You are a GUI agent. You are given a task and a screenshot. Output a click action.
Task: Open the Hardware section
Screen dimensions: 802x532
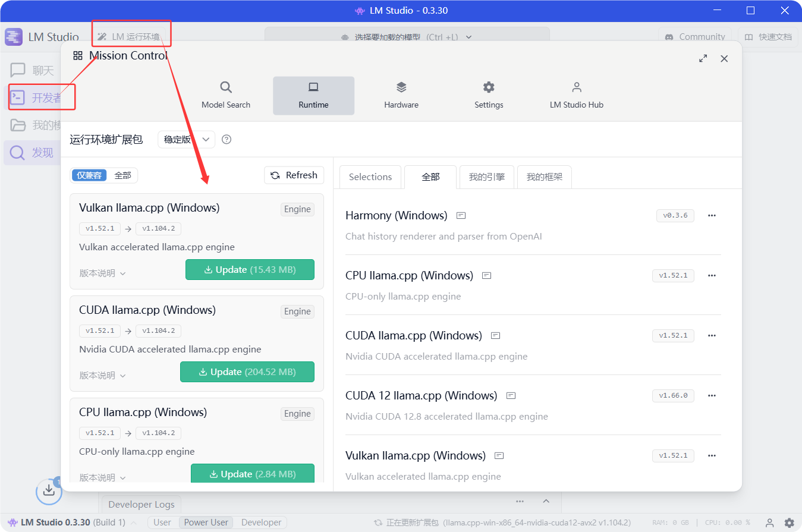tap(401, 95)
